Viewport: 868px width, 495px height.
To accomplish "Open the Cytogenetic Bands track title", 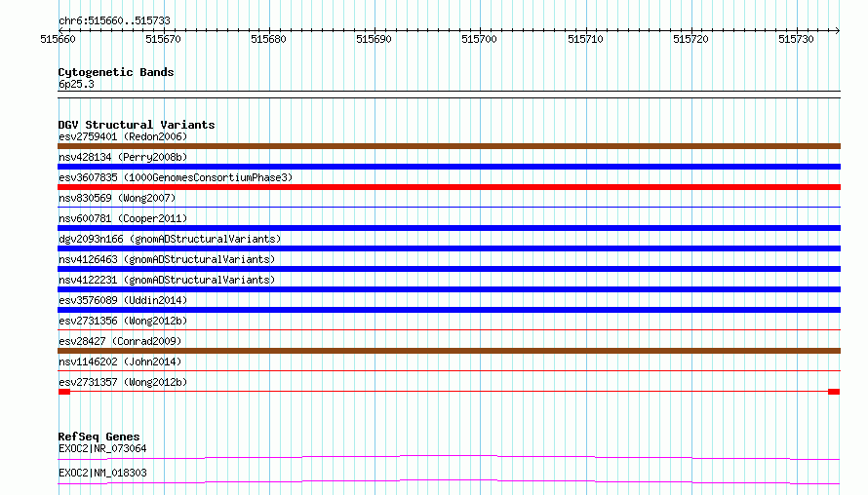I will tap(116, 72).
